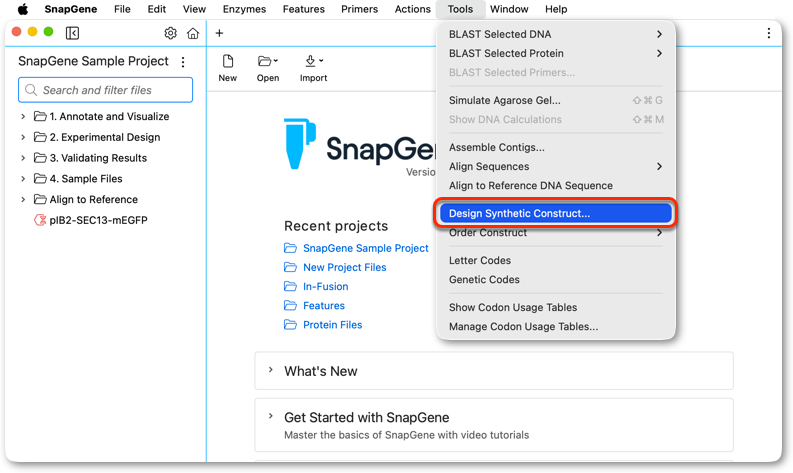Open the File menu

(x=122, y=9)
